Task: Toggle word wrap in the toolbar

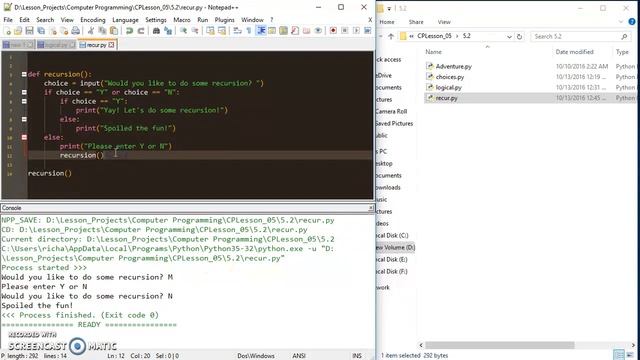Action: tap(238, 31)
